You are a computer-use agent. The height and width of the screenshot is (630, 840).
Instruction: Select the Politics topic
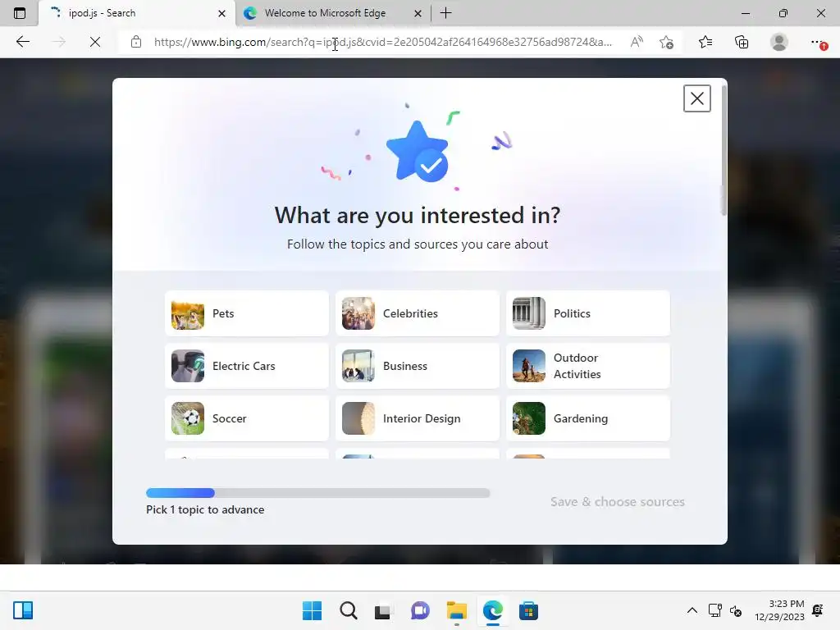(x=588, y=313)
